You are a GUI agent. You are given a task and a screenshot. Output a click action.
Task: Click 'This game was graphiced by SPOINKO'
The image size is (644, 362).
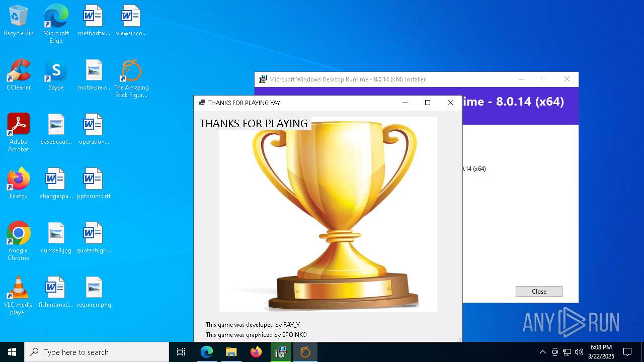(256, 335)
